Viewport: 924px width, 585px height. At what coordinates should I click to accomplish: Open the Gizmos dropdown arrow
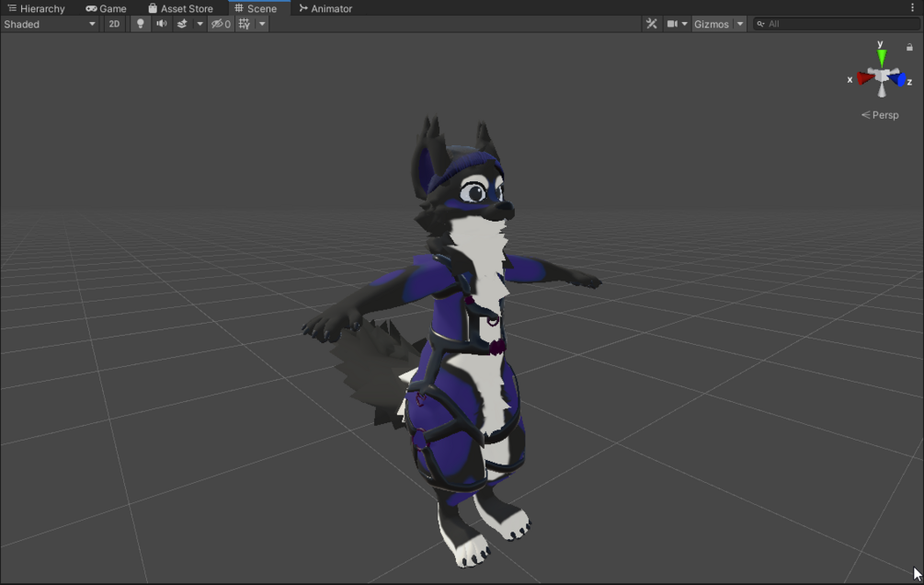[x=740, y=24]
